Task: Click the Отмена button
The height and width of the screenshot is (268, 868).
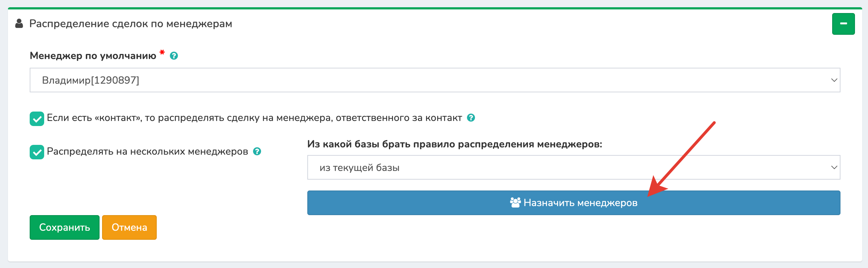Action: click(x=129, y=227)
